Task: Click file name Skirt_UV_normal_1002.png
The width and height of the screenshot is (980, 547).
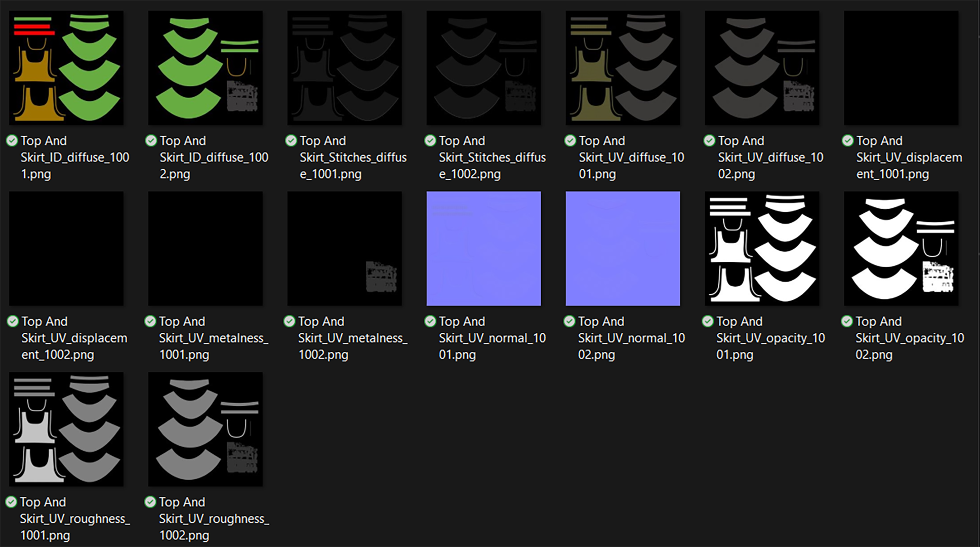Action: click(x=632, y=338)
